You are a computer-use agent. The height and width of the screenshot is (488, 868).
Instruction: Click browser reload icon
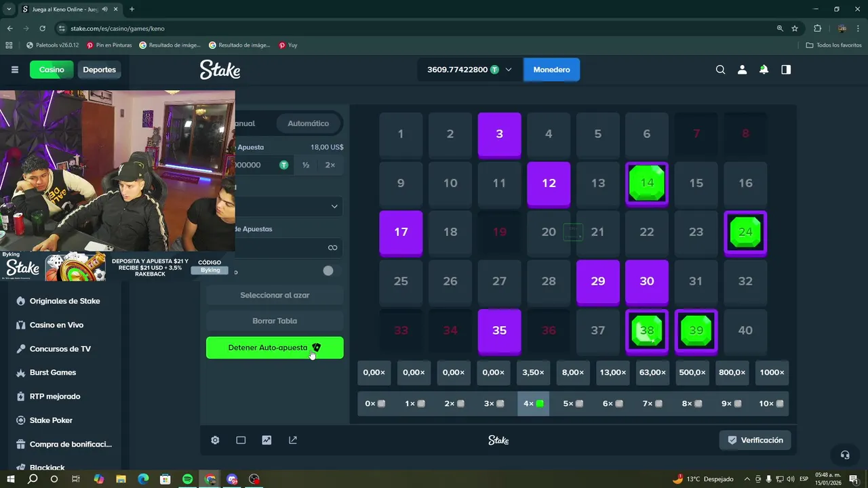click(42, 28)
